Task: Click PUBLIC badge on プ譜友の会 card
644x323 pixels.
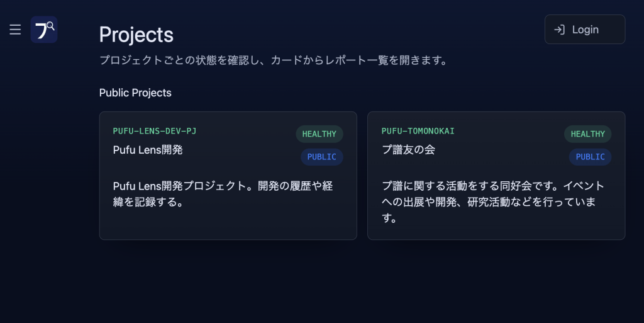Action: tap(590, 157)
